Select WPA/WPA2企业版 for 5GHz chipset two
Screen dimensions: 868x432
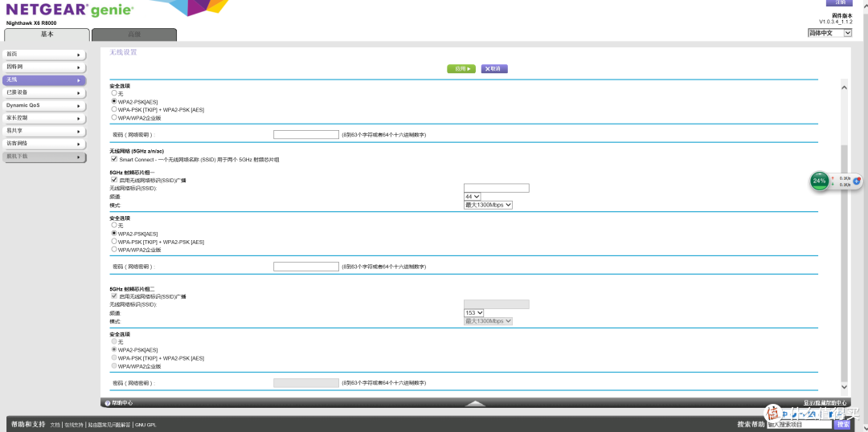(114, 365)
